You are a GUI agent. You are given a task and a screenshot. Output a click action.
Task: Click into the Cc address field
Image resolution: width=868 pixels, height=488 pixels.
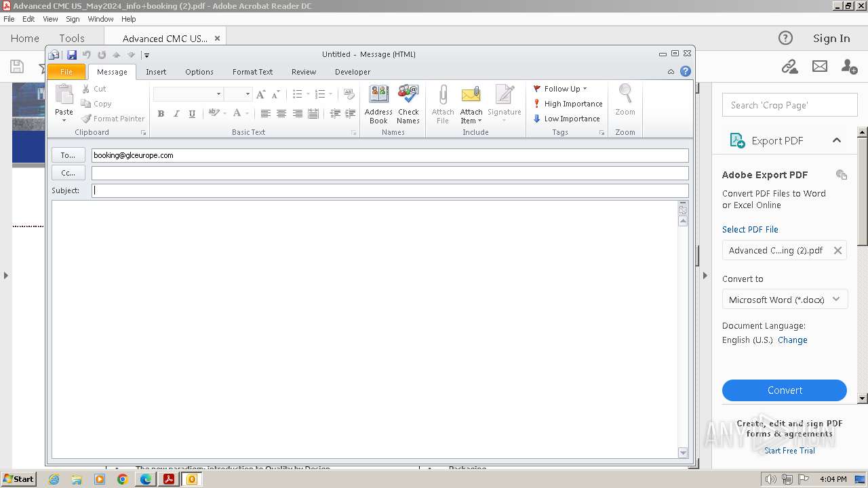click(390, 173)
